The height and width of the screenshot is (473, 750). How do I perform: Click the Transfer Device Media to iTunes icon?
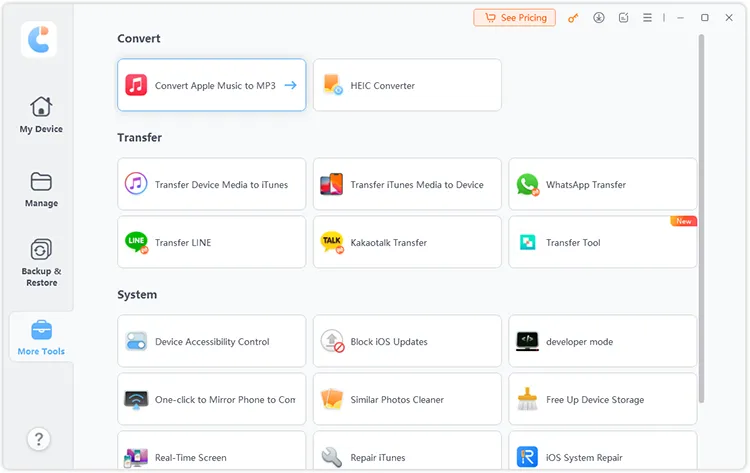(136, 184)
